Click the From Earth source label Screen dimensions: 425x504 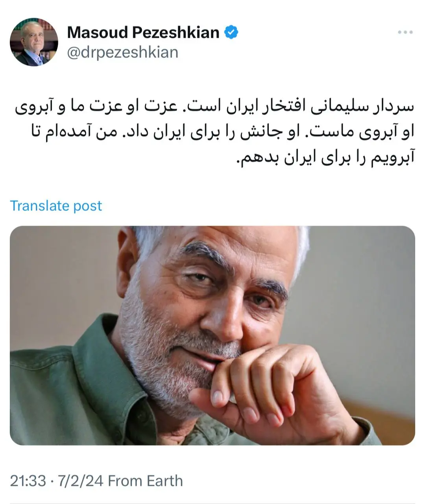coord(145,481)
